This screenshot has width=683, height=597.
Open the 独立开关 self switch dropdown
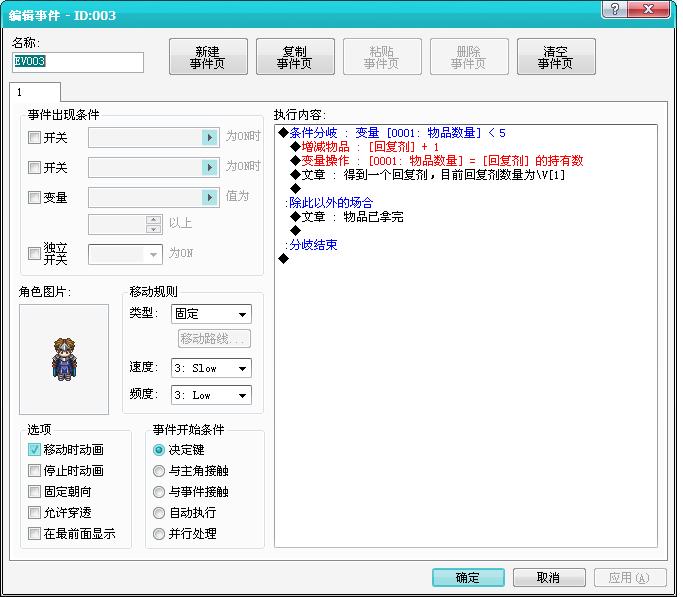coord(125,254)
